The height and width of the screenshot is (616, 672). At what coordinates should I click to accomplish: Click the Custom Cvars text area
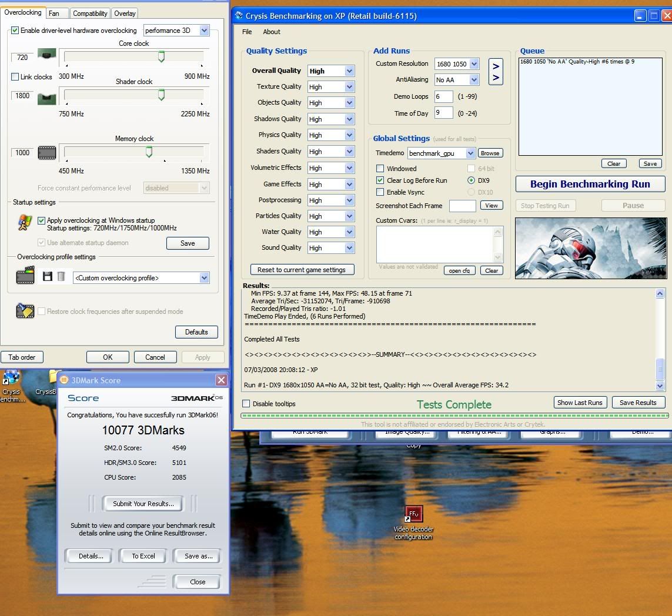tap(439, 244)
